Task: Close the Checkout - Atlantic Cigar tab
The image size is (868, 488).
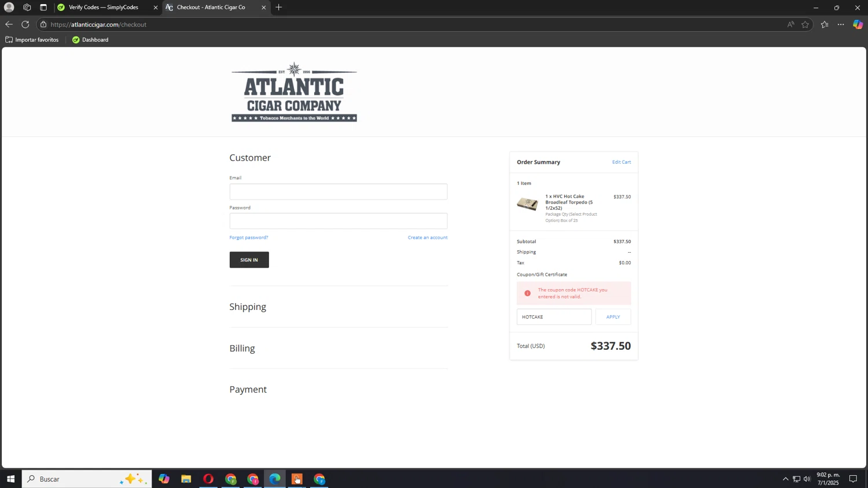Action: (264, 8)
